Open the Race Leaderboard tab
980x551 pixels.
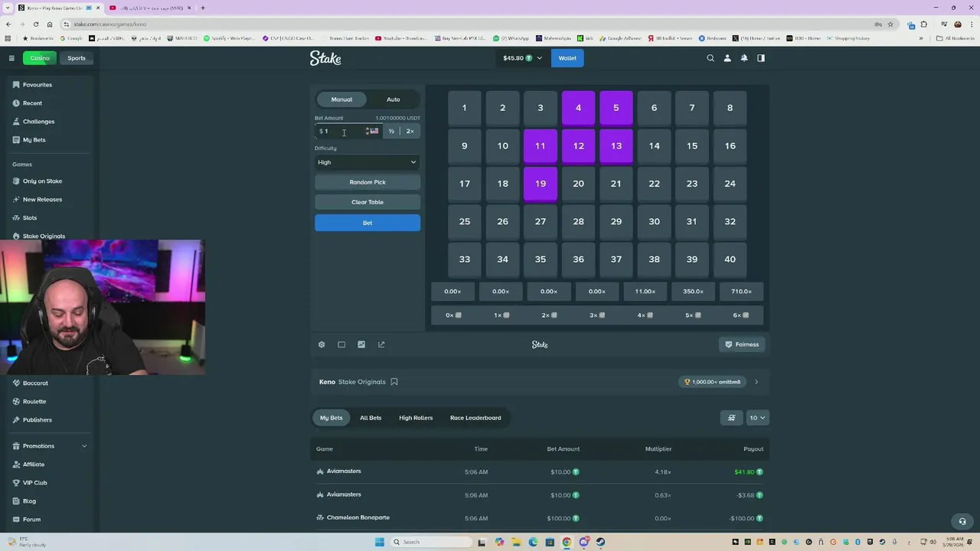pos(475,418)
